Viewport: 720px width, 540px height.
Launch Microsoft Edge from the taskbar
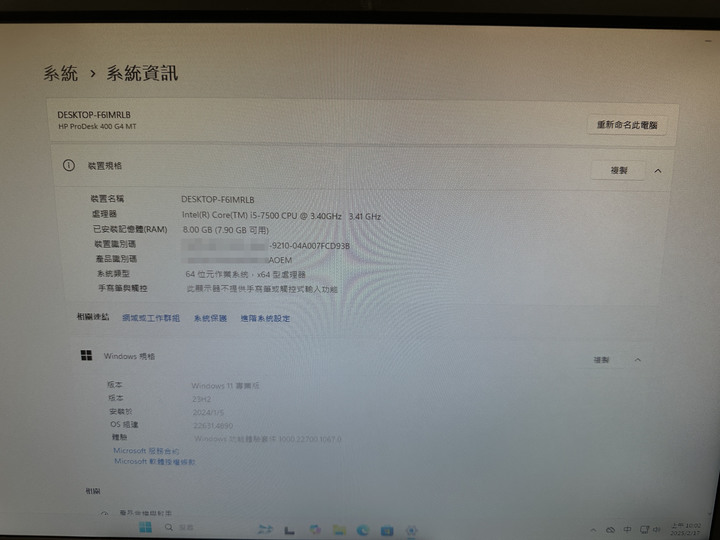[363, 531]
